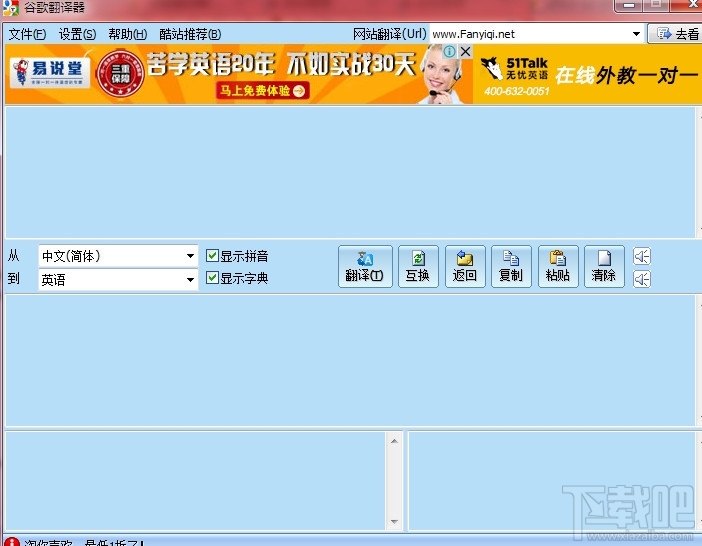Screen dimensions: 702x546
Task: Open the 文件(F) menu
Action: (27, 34)
